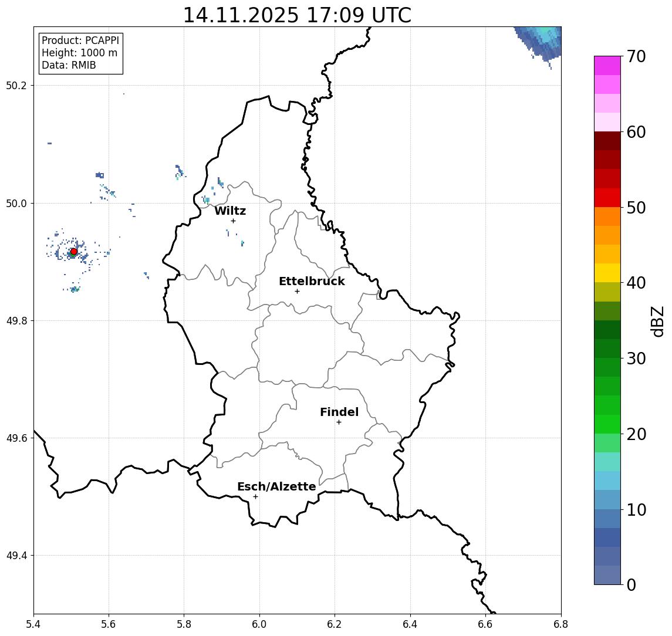
Task: Click the 10 colorbar tick label
Action: [636, 510]
